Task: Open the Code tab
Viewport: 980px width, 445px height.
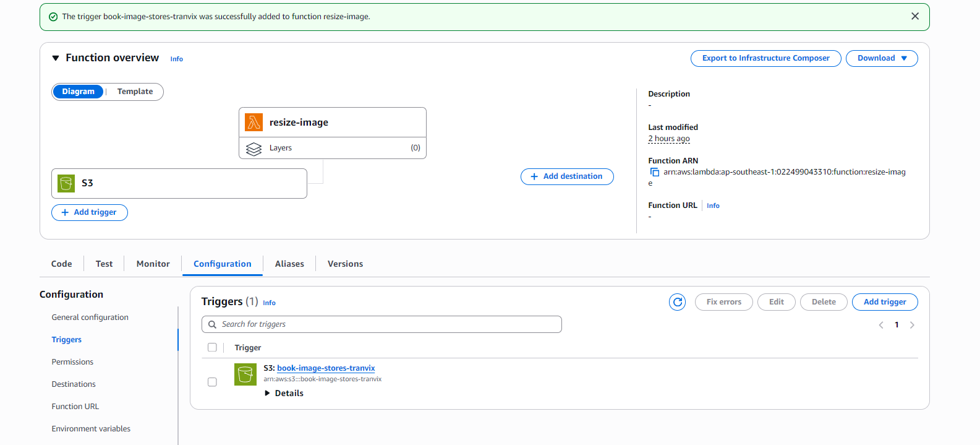Action: point(62,264)
